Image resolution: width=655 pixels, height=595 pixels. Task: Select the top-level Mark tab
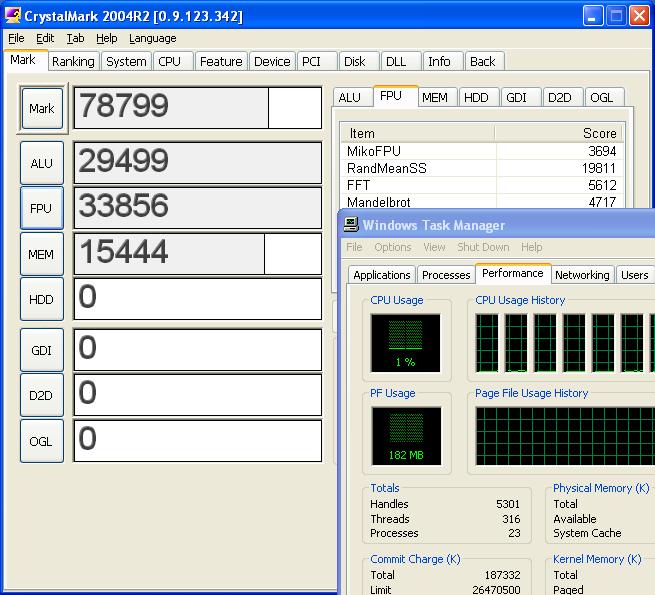point(25,60)
